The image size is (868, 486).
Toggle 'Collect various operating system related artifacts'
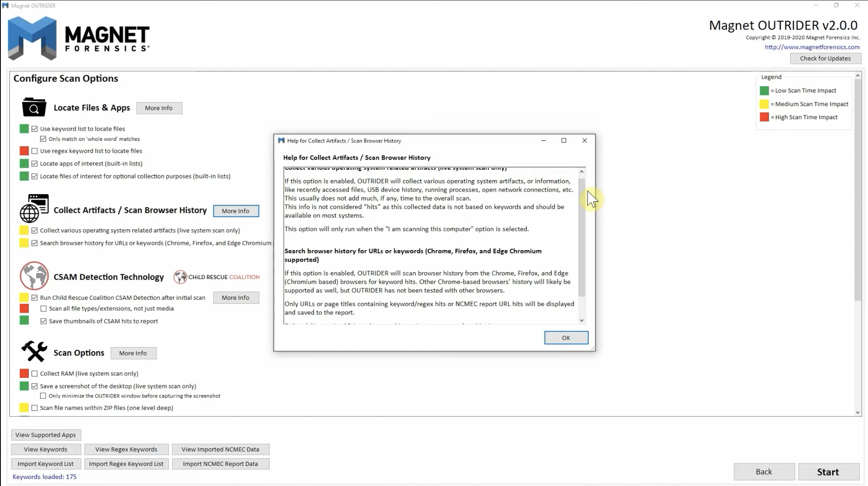click(34, 231)
